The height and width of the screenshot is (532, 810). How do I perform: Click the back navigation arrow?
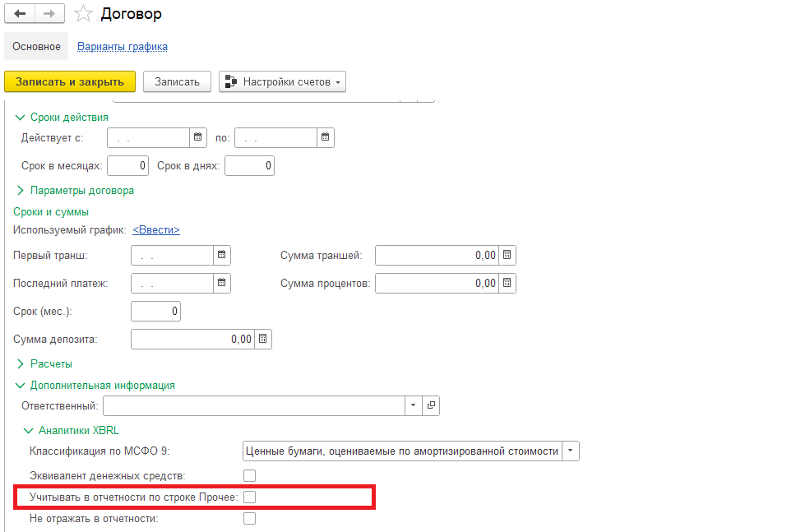coord(21,14)
